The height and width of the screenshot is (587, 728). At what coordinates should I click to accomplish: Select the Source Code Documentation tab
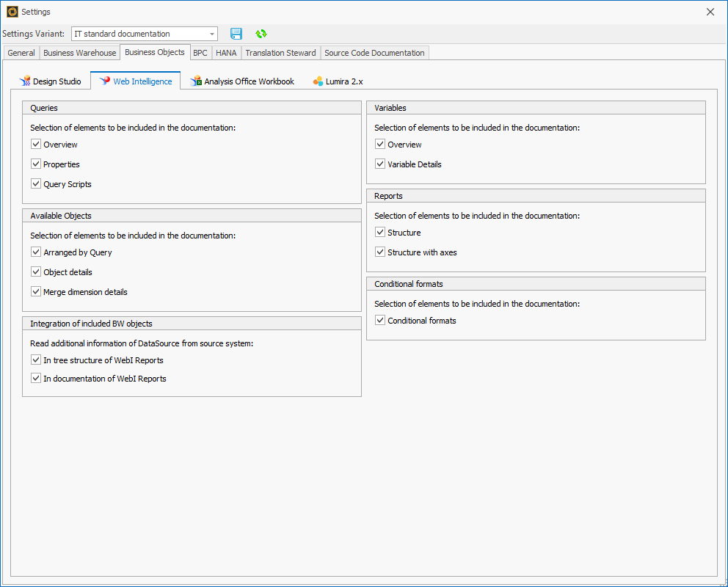pyautogui.click(x=374, y=52)
